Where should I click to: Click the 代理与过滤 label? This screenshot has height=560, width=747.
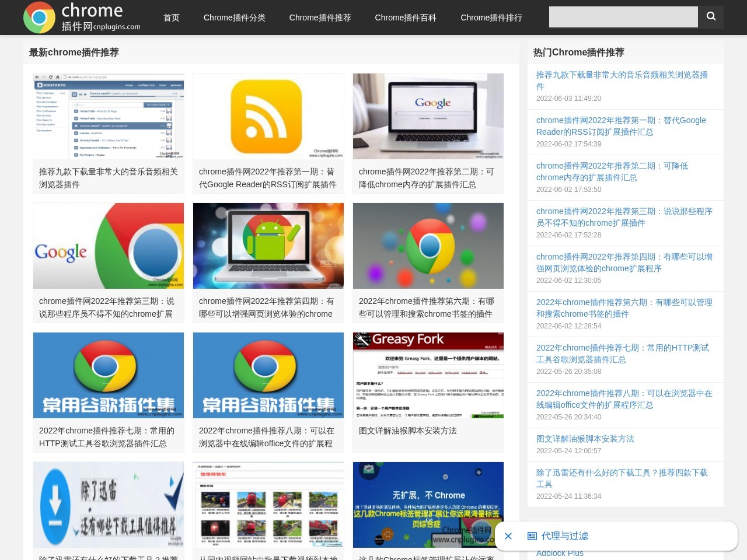565,536
